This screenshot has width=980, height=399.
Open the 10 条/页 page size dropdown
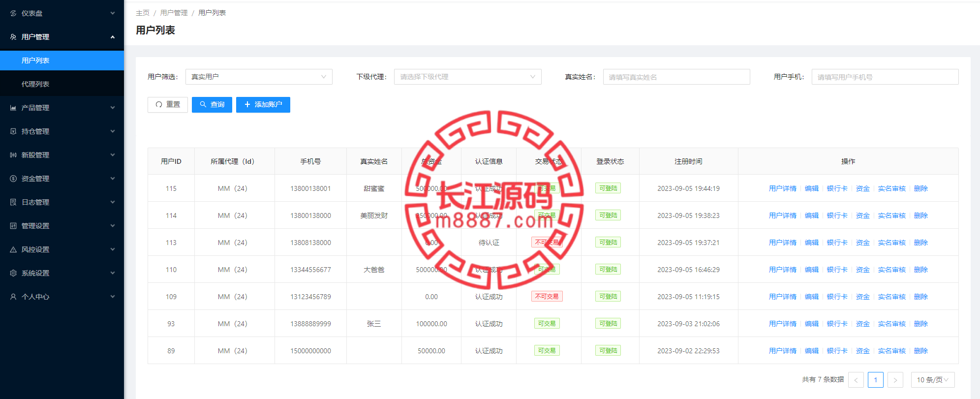pos(933,380)
